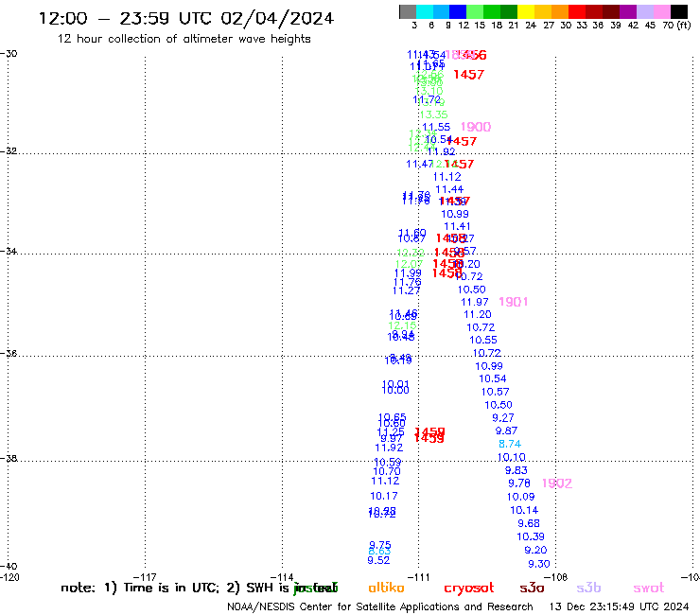Click the red cryosat time label 1456
This screenshot has height=615, width=700.
(471, 55)
